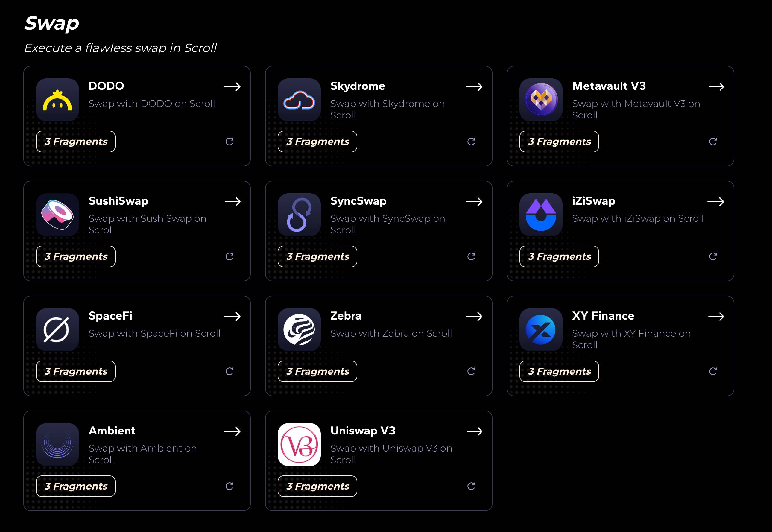The height and width of the screenshot is (532, 772).
Task: Refresh the DODO quest status
Action: (229, 142)
